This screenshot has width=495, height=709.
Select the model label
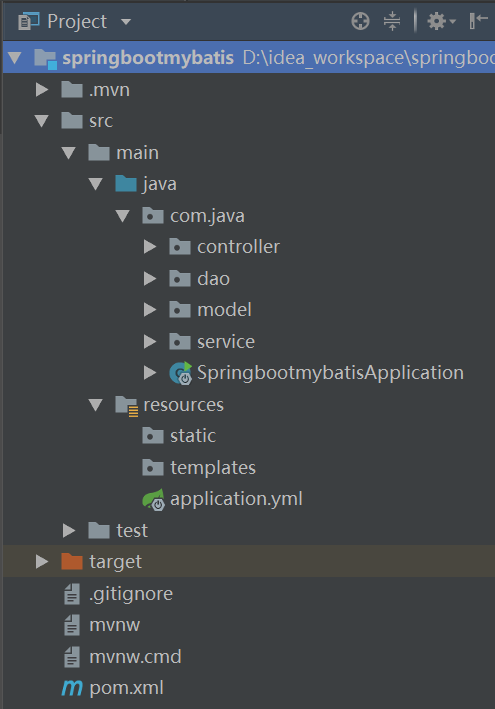point(224,310)
